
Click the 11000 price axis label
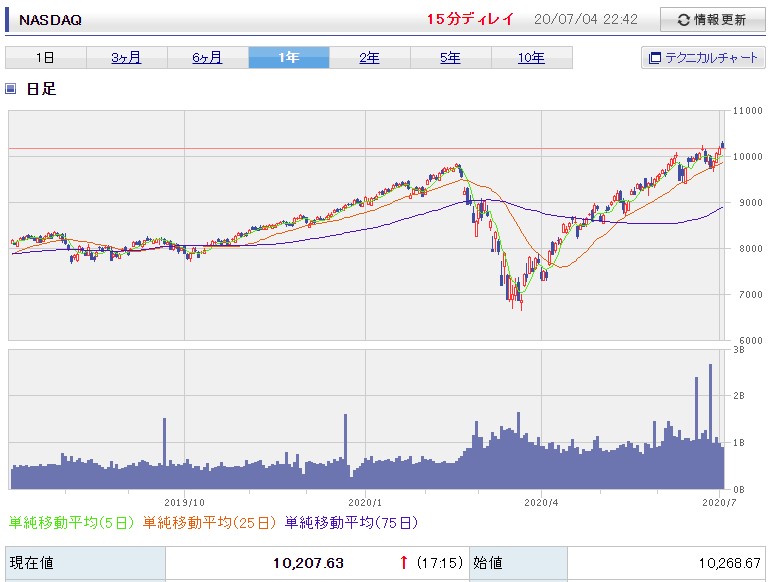pos(748,111)
